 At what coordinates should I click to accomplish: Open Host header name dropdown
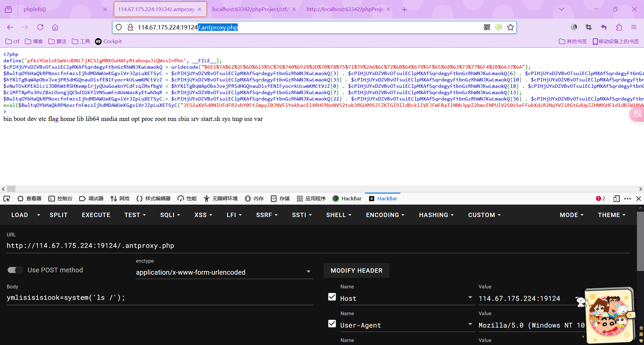(470, 297)
